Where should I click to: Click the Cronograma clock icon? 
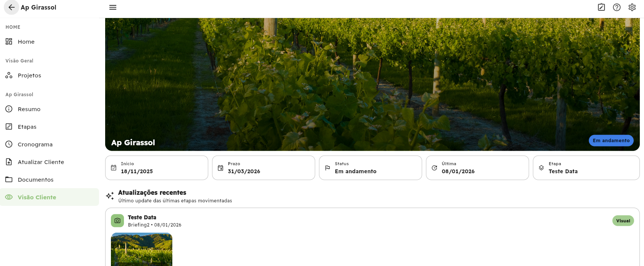pyautogui.click(x=9, y=144)
